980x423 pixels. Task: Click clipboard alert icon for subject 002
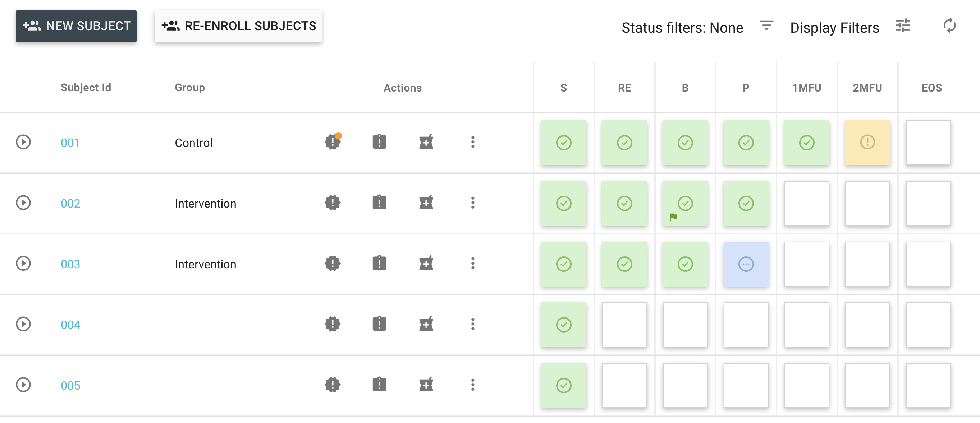coord(379,203)
